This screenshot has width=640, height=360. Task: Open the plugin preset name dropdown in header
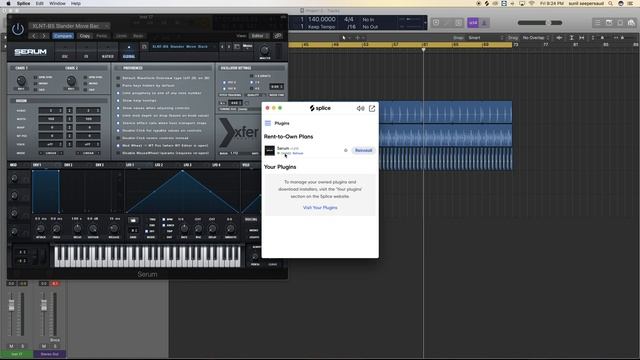tap(69, 26)
